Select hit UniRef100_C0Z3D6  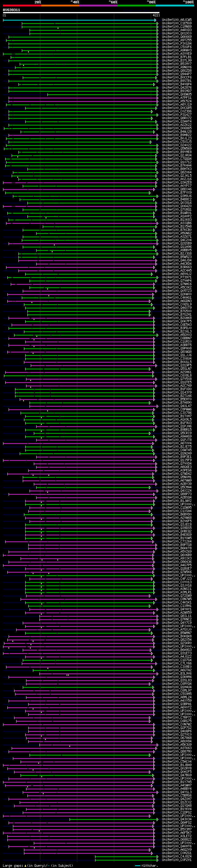click(177, 111)
